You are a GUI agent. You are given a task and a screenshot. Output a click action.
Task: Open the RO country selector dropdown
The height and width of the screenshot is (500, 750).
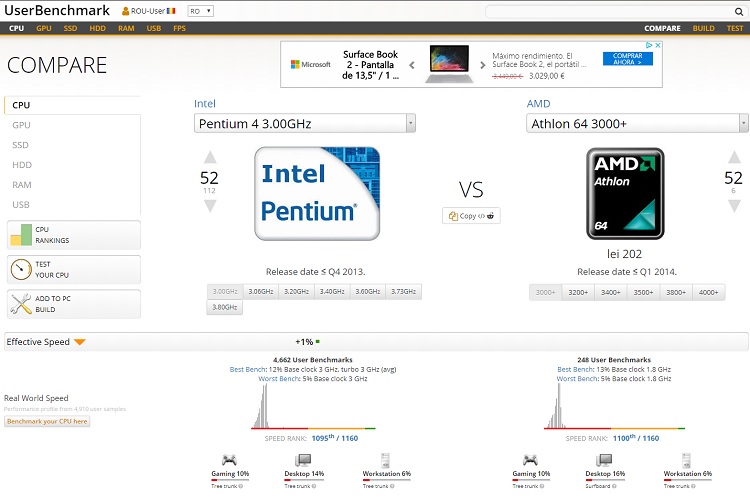200,12
